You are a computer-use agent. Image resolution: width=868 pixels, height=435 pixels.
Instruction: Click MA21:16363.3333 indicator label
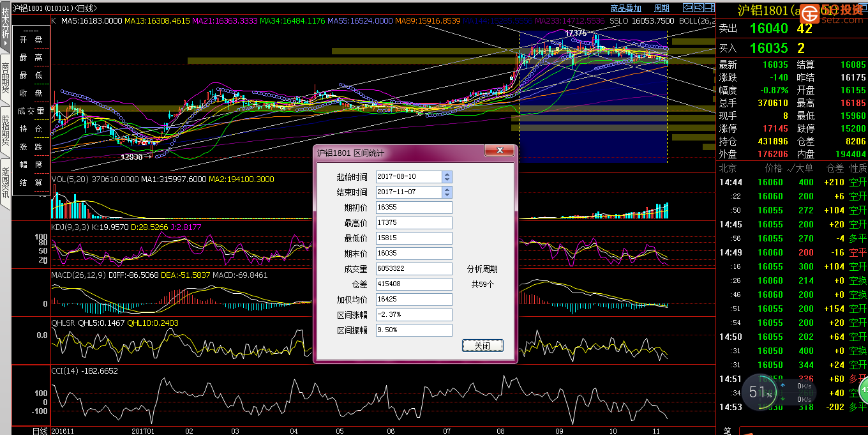[x=225, y=21]
